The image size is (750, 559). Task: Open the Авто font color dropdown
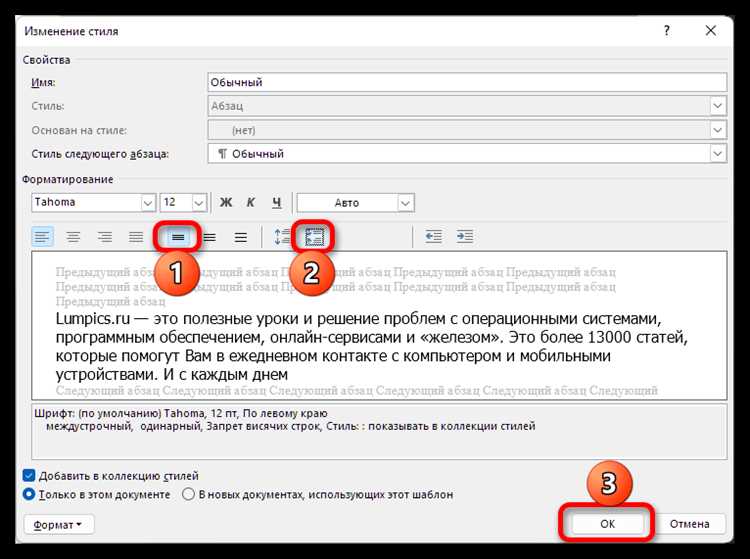tap(405, 203)
